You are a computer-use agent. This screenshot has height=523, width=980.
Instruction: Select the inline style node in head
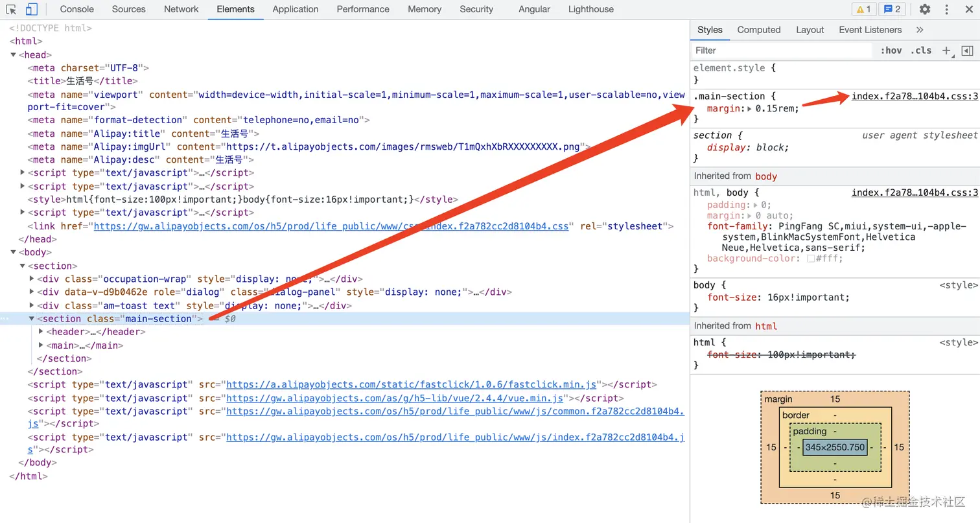coord(243,200)
